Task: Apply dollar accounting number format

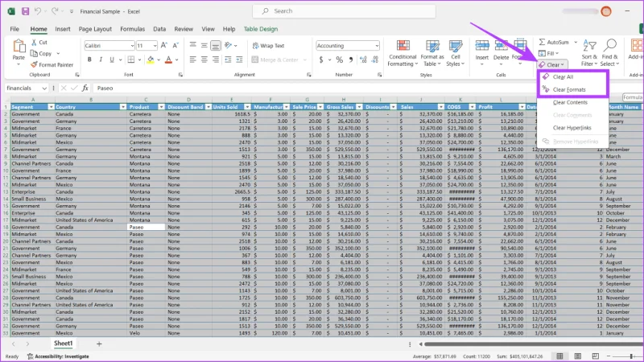Action: click(x=321, y=60)
